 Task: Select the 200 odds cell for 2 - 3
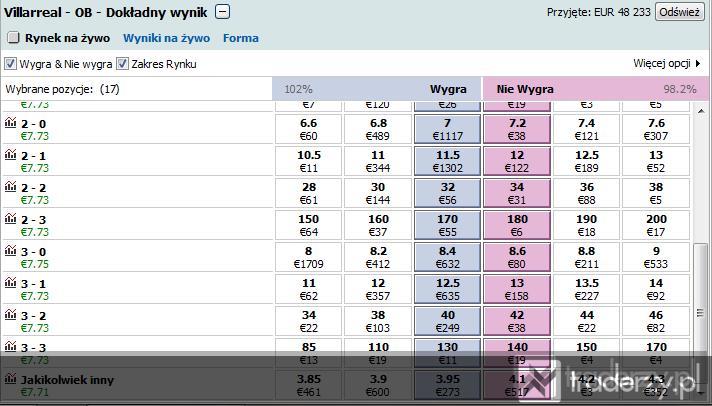click(656, 225)
